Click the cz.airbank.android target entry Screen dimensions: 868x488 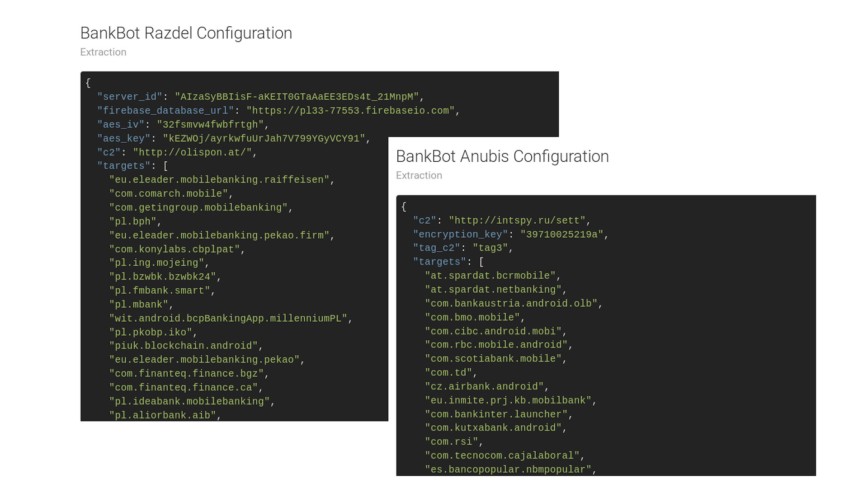tap(484, 387)
